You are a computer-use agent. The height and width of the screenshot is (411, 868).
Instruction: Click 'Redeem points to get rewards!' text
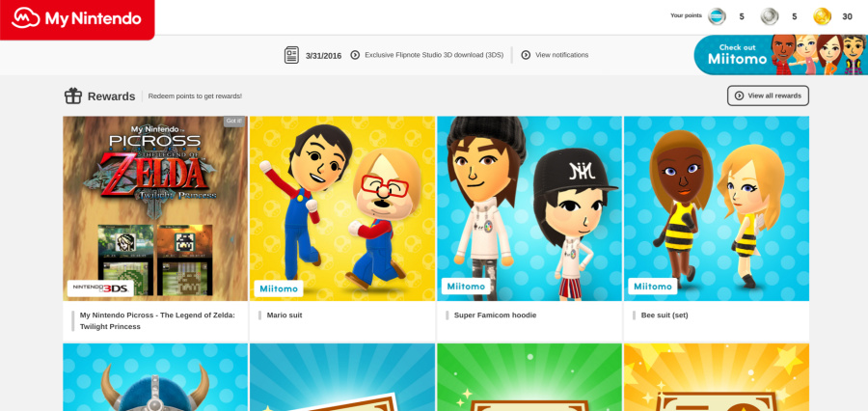click(x=195, y=96)
